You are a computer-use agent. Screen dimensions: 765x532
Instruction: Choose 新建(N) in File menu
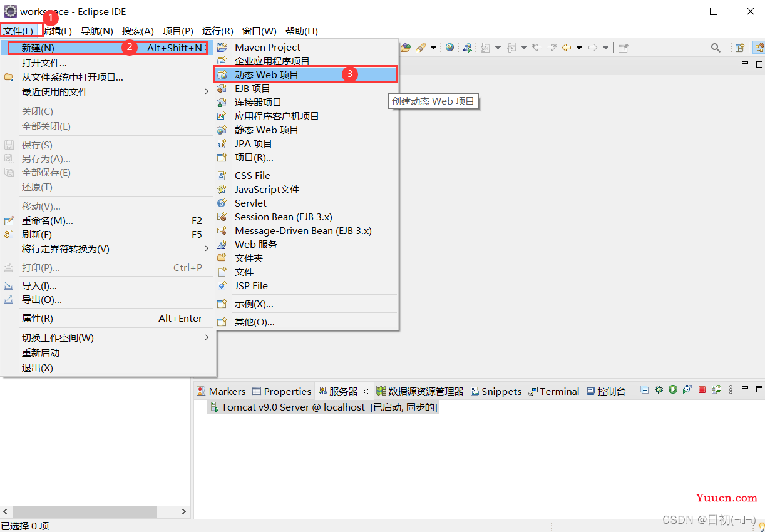pos(108,48)
